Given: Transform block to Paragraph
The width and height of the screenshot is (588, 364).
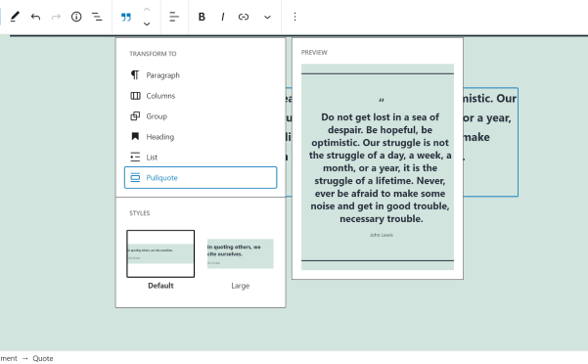Looking at the screenshot, I should tap(201, 75).
